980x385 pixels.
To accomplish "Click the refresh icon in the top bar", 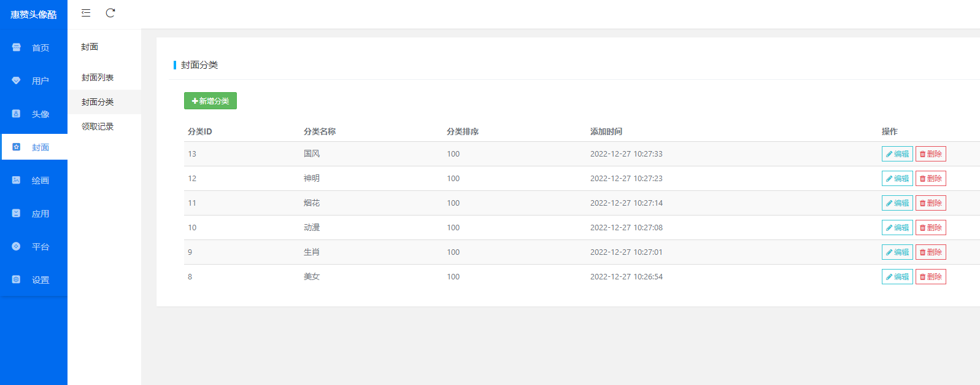I will [110, 13].
